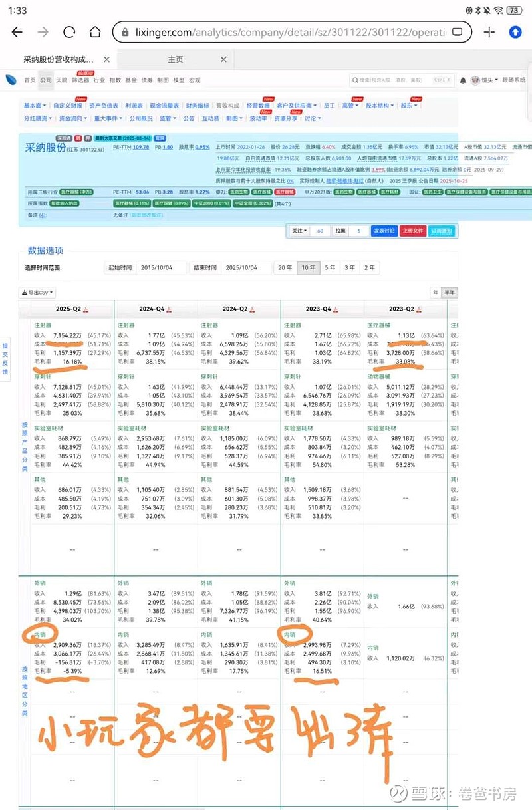Expand the 基本面 dropdown menu

click(35, 106)
